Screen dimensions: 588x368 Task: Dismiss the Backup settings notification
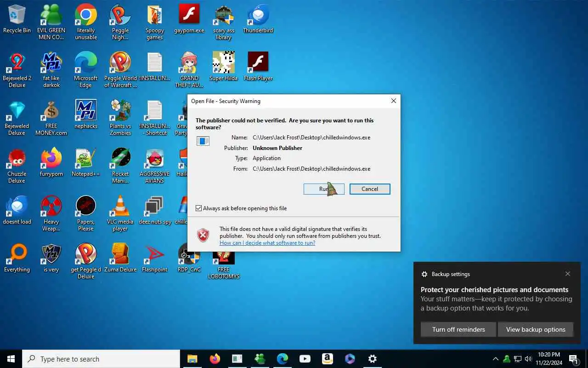[568, 274]
